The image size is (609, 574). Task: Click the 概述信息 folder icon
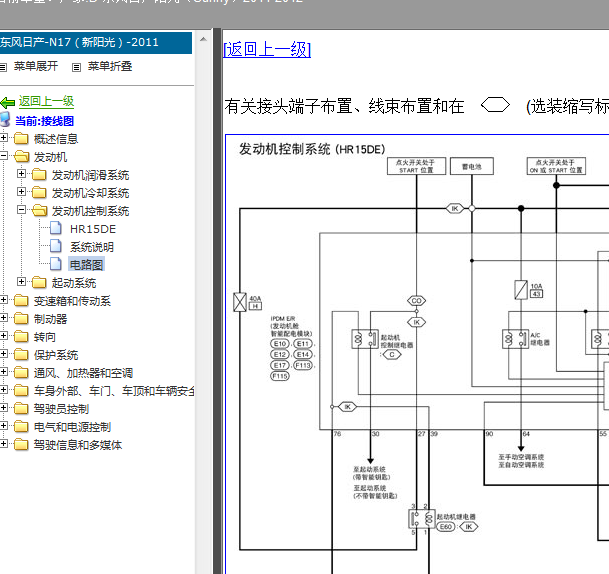21,138
